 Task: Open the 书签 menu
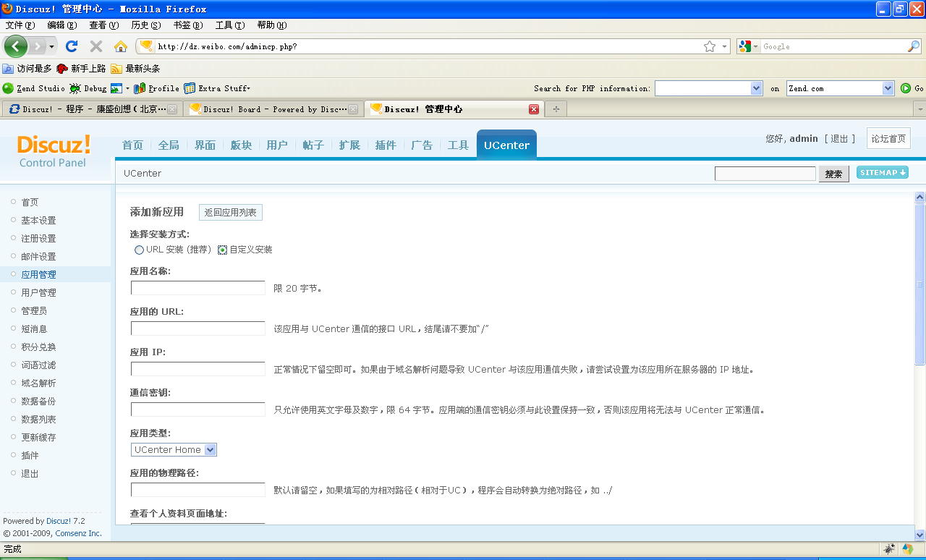click(x=187, y=25)
